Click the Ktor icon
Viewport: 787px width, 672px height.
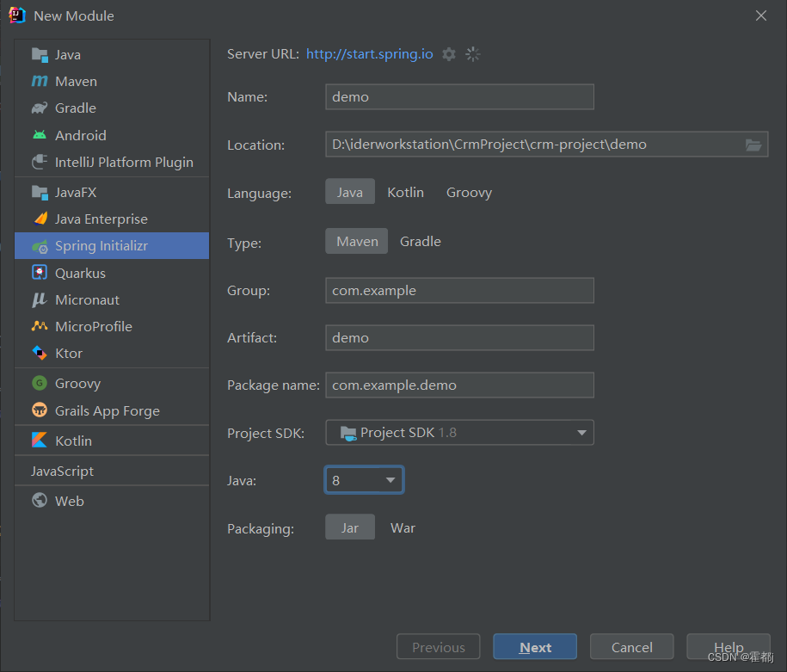coord(40,353)
